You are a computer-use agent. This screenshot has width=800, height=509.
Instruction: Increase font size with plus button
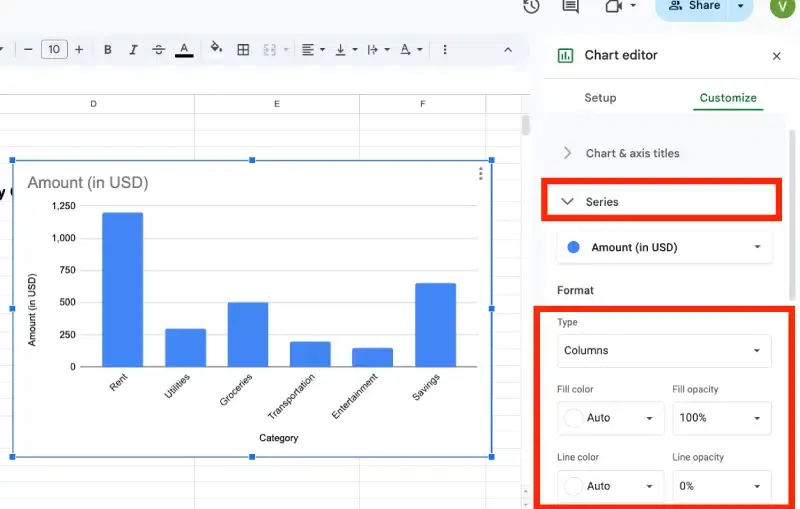point(79,49)
